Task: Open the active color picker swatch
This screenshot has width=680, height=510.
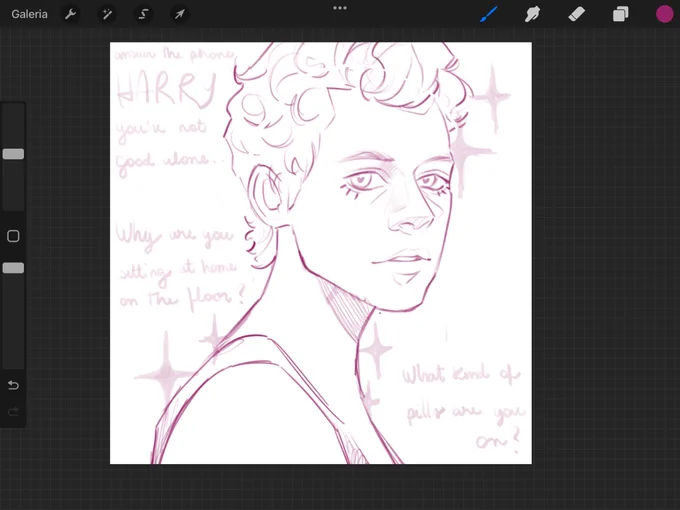Action: coord(664,14)
